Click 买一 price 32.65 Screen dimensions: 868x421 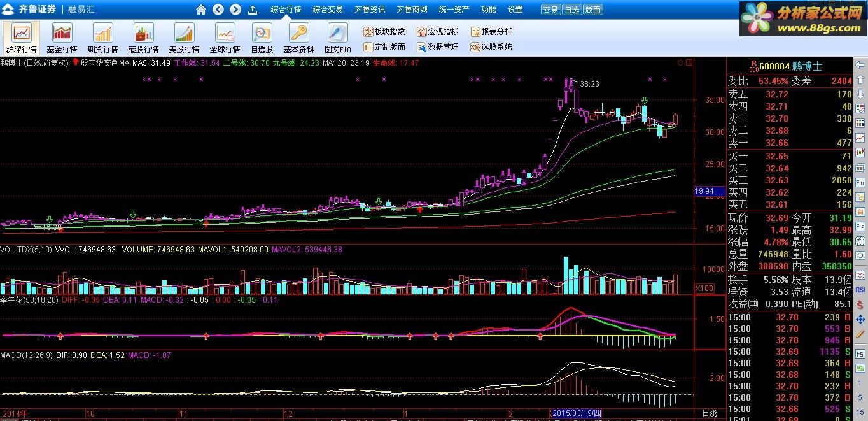pyautogui.click(x=776, y=156)
